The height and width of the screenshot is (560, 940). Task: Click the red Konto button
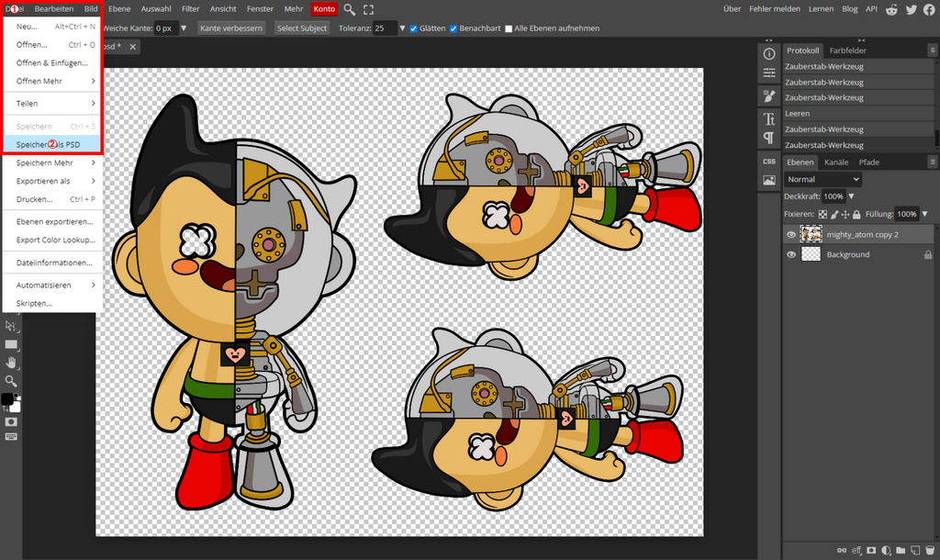click(x=324, y=9)
